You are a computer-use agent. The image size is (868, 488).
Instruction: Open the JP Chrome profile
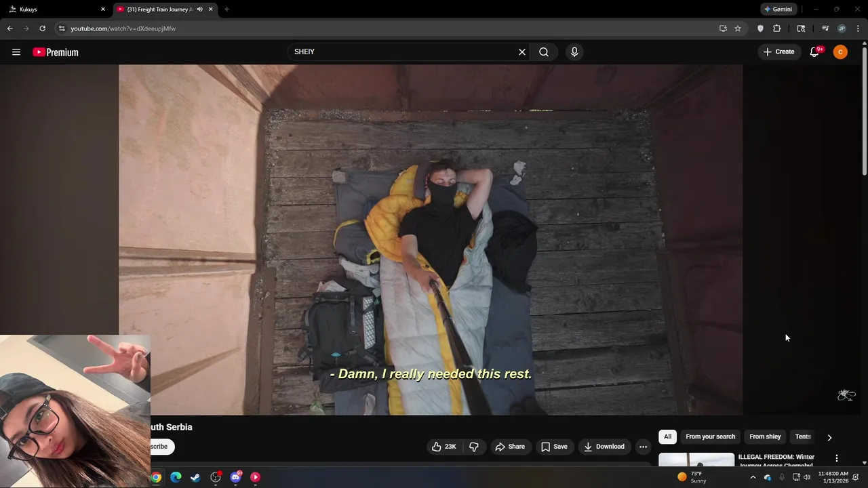coord(842,28)
